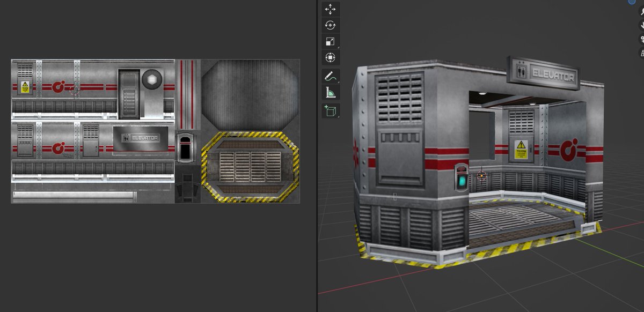The height and width of the screenshot is (312, 644).
Task: Select the Transform tool in the viewport toolbar
Action: pos(330,57)
